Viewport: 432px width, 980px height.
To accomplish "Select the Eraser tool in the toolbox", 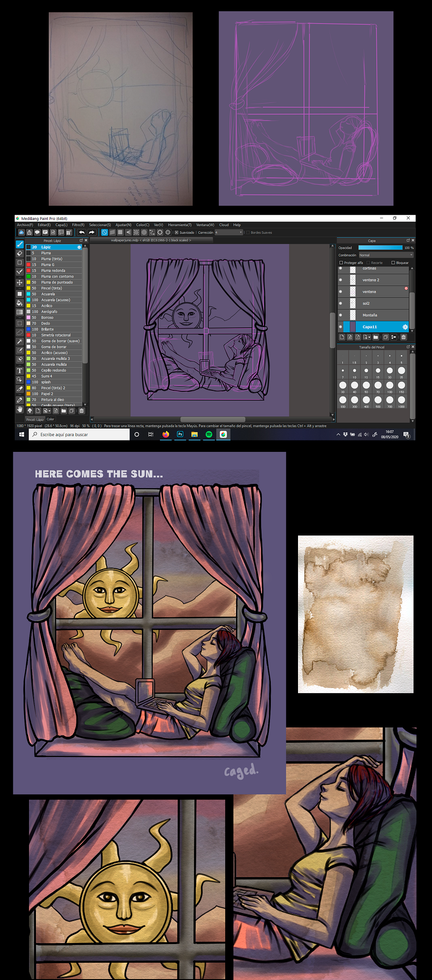I will click(x=20, y=253).
